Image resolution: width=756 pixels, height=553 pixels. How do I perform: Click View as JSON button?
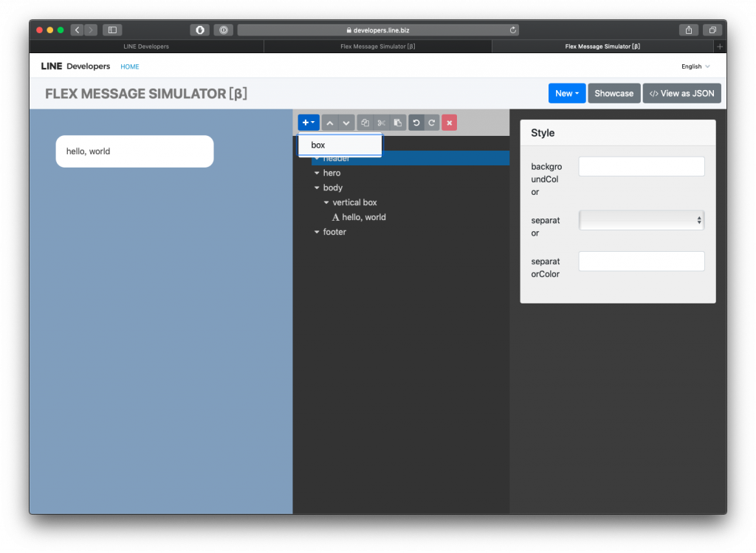pyautogui.click(x=681, y=94)
